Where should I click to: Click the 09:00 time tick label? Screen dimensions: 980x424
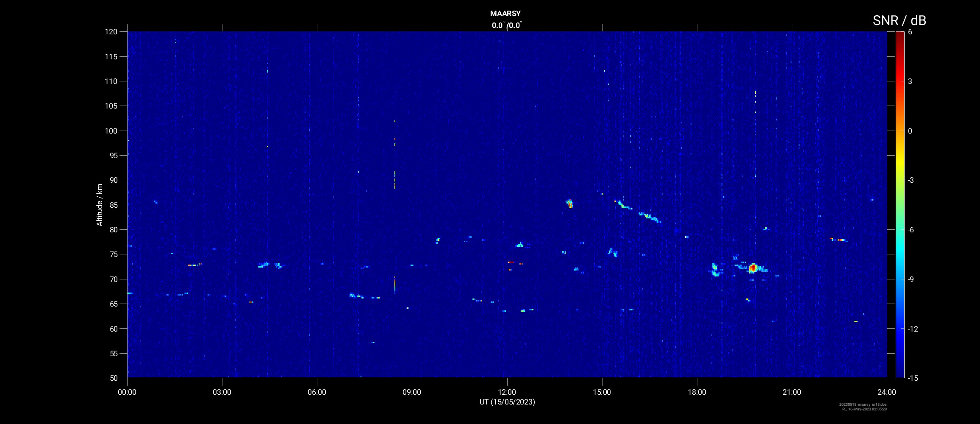pyautogui.click(x=412, y=392)
